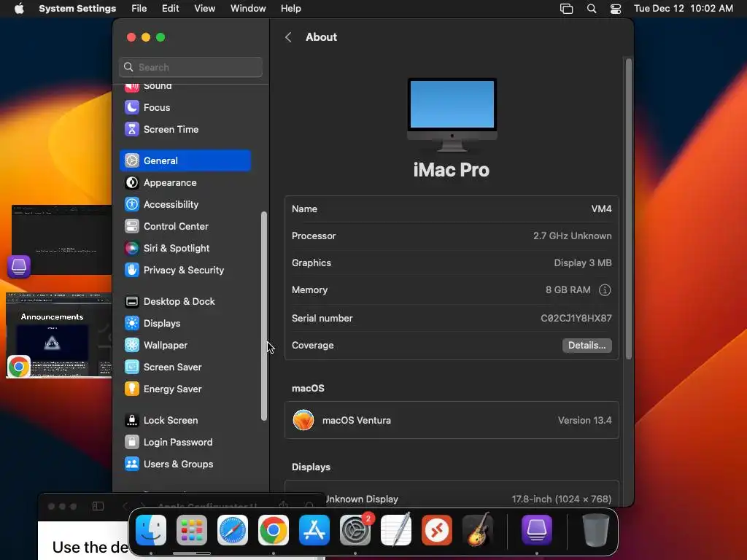Open Apple Configurator from the Dock
The width and height of the screenshot is (747, 560).
pos(537,530)
